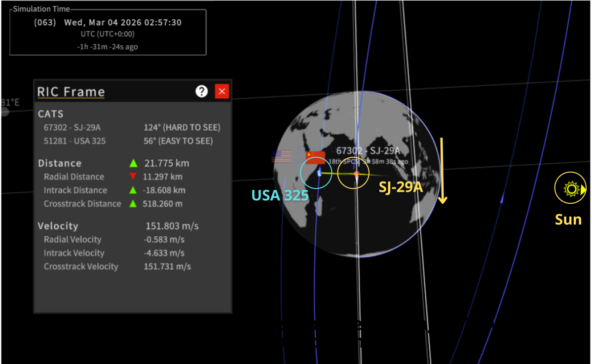Image resolution: width=592 pixels, height=364 pixels.
Task: Click the United States flag icon
Action: pyautogui.click(x=281, y=157)
